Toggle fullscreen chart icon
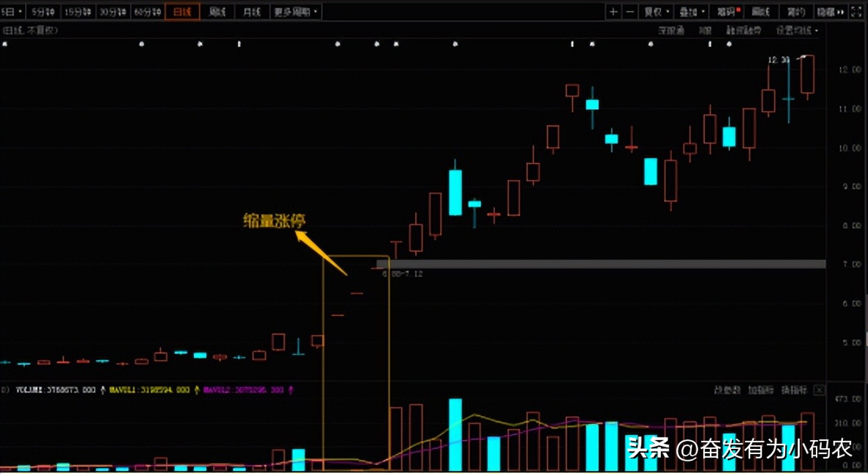 click(x=857, y=11)
